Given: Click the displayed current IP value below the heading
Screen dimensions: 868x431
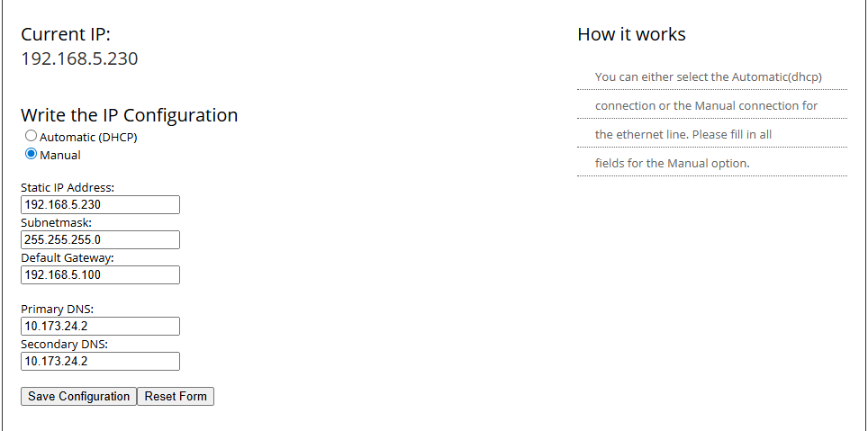Looking at the screenshot, I should (79, 59).
